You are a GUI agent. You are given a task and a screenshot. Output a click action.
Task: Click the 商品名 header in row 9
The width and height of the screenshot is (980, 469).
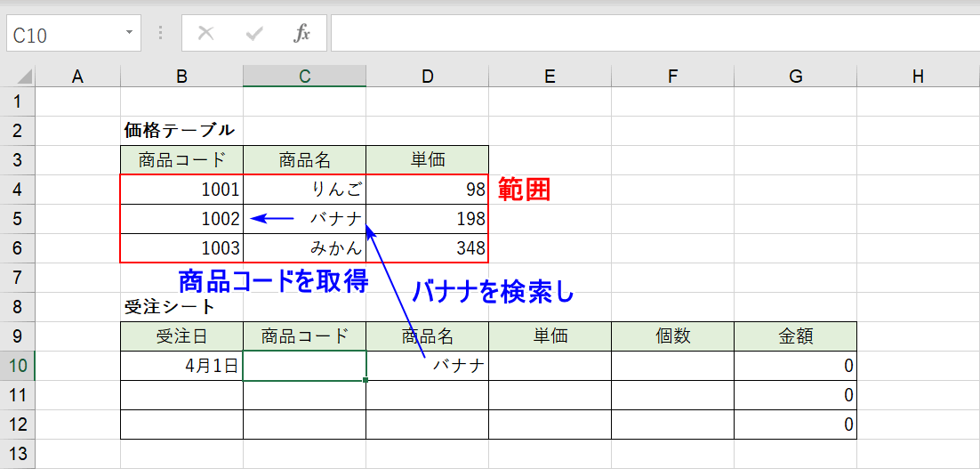tap(427, 336)
